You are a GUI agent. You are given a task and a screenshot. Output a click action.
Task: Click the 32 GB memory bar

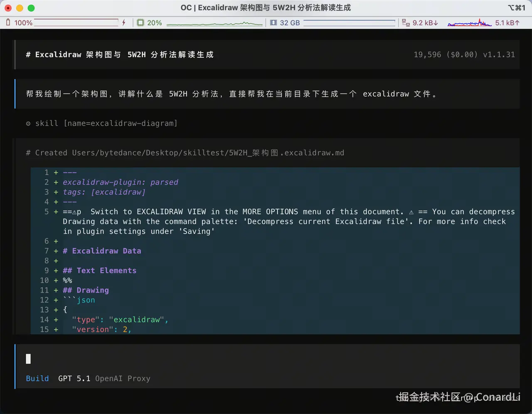pos(349,22)
